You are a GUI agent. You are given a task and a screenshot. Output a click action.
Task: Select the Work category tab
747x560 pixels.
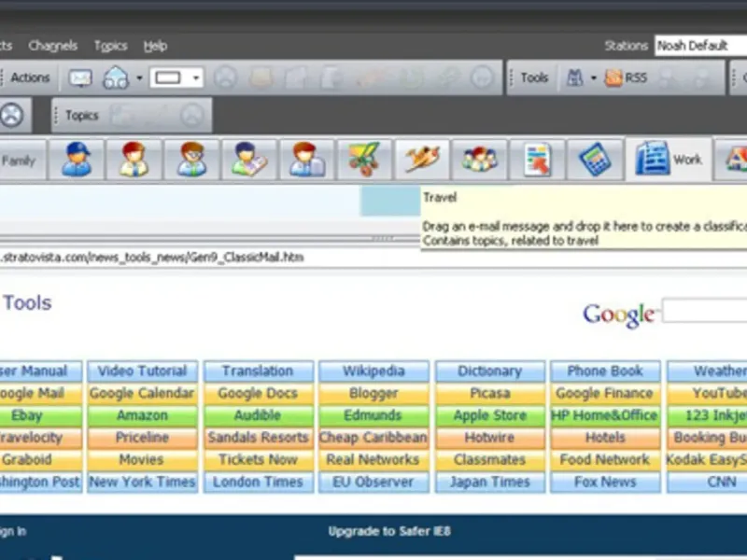[669, 160]
